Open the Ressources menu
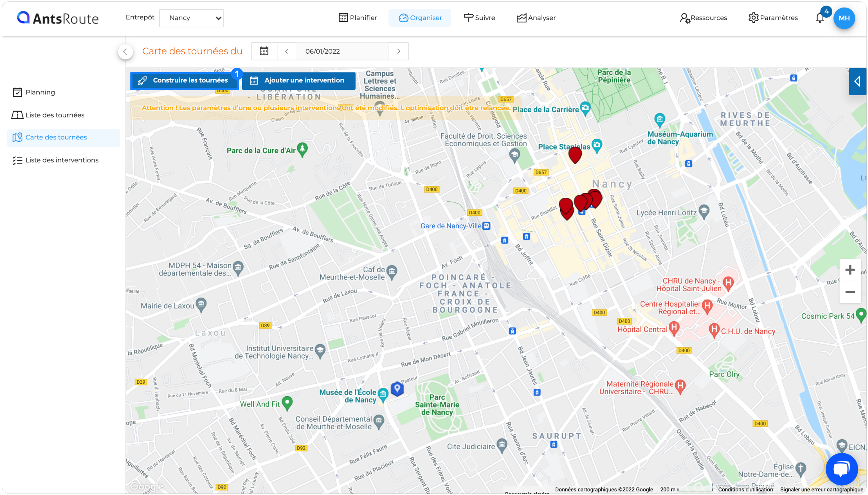 click(703, 18)
